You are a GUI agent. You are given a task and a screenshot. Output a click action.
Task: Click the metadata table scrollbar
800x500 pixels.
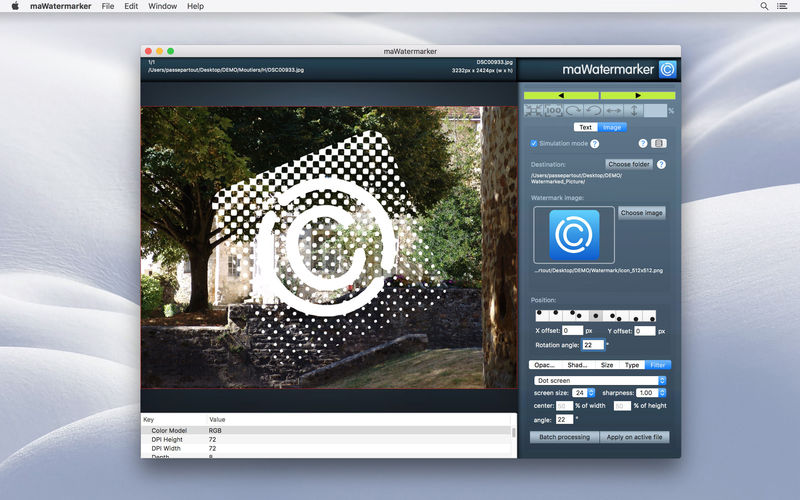[x=513, y=433]
